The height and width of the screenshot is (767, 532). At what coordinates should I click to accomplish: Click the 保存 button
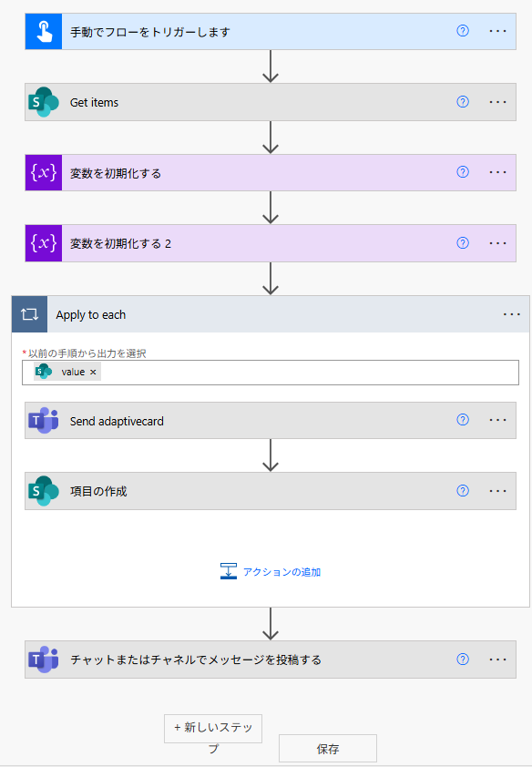coord(328,749)
